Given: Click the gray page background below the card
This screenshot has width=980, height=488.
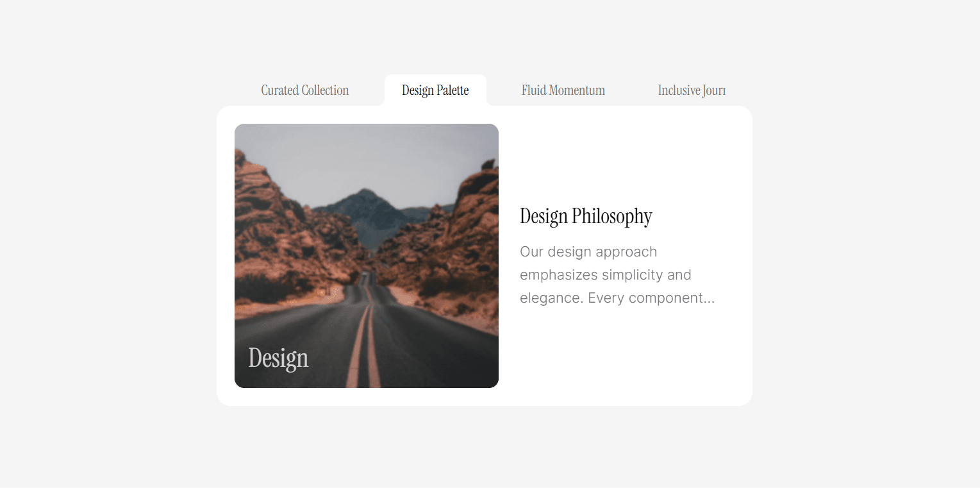Looking at the screenshot, I should click(x=485, y=447).
